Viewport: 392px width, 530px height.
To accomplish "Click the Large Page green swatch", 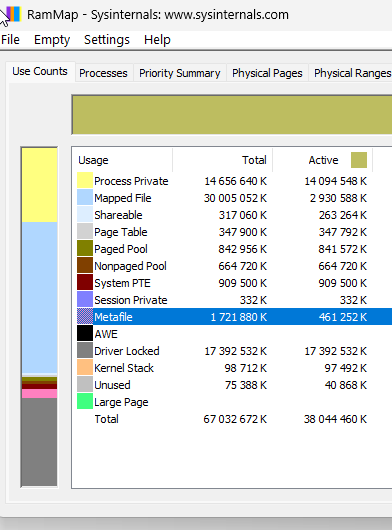I will click(x=85, y=401).
